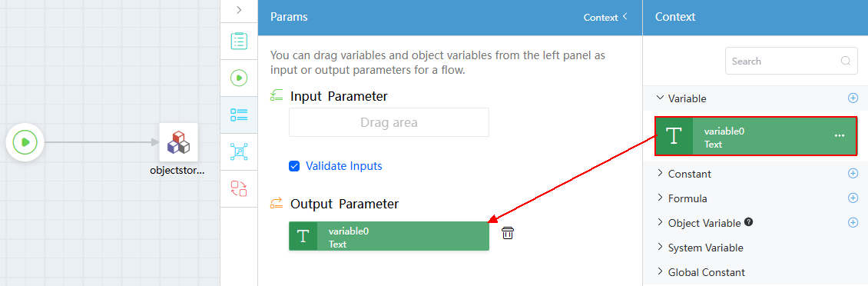
Task: Select the blue params list sidebar icon
Action: pyautogui.click(x=239, y=115)
